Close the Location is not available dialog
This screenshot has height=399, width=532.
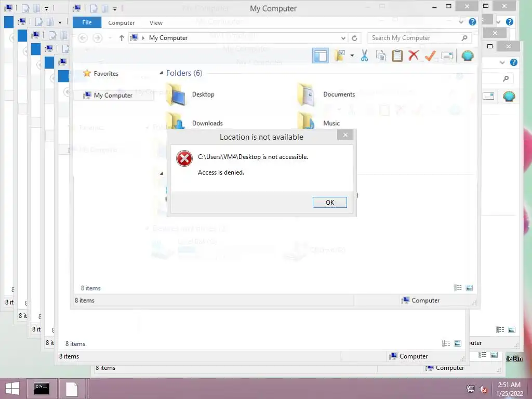[345, 135]
